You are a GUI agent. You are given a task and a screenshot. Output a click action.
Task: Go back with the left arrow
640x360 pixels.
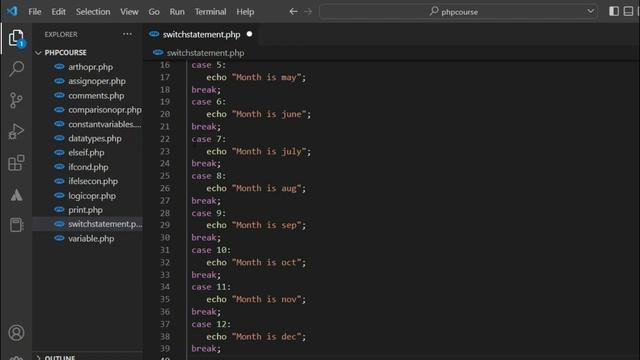293,11
